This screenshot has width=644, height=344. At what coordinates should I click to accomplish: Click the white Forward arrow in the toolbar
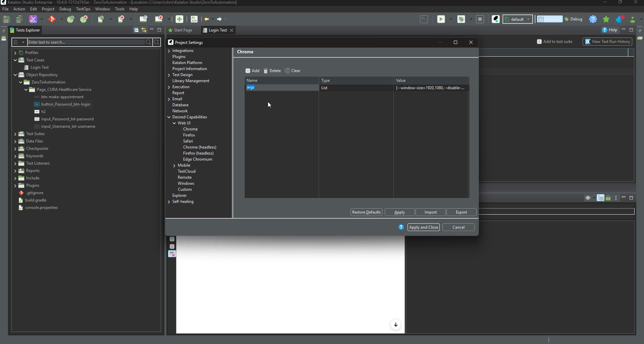[x=219, y=19]
